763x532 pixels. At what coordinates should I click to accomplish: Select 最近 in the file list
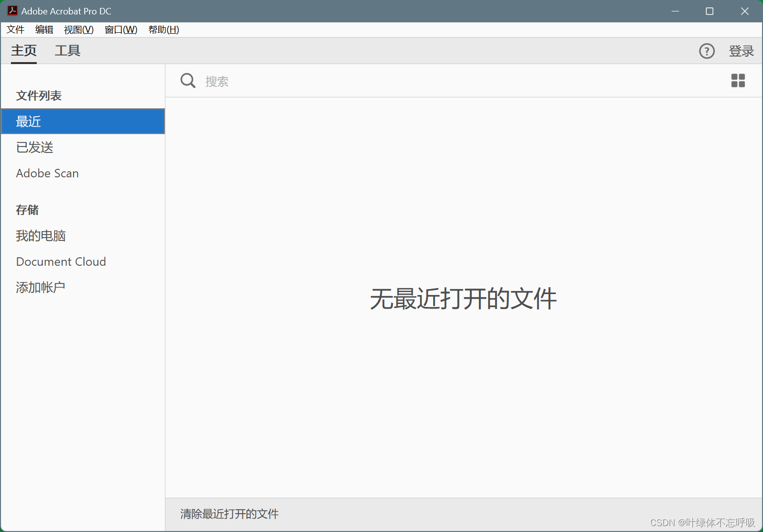pos(83,121)
